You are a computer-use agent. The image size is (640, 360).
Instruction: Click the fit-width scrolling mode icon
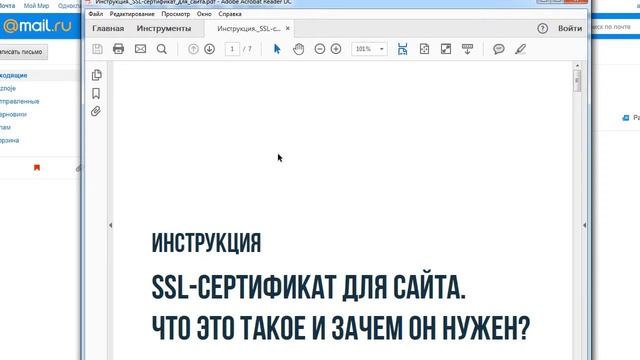pyautogui.click(x=402, y=49)
